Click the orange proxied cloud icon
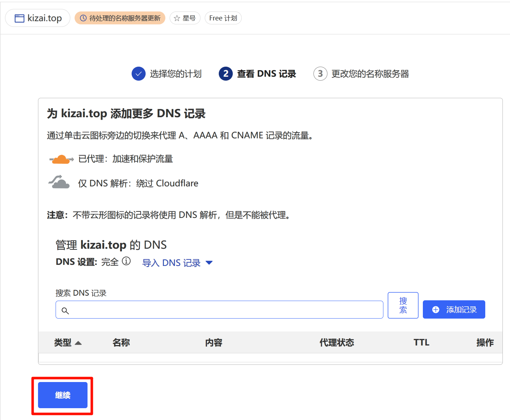This screenshot has width=510, height=420. point(61,159)
